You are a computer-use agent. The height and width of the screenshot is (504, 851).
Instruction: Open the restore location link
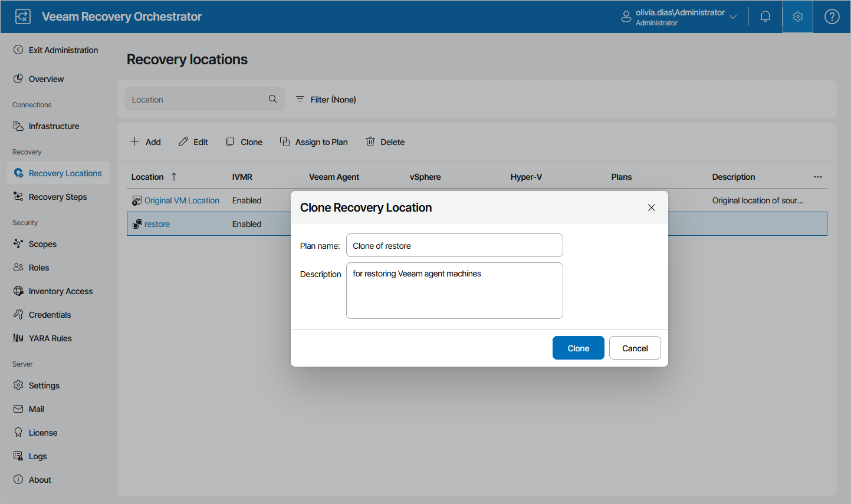(x=157, y=224)
